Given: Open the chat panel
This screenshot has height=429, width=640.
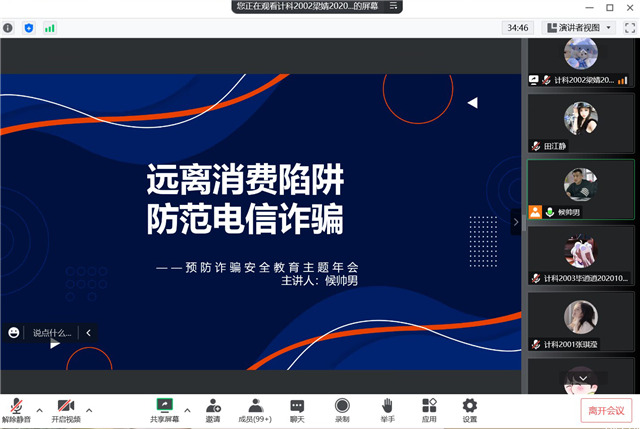Looking at the screenshot, I should pos(297,410).
